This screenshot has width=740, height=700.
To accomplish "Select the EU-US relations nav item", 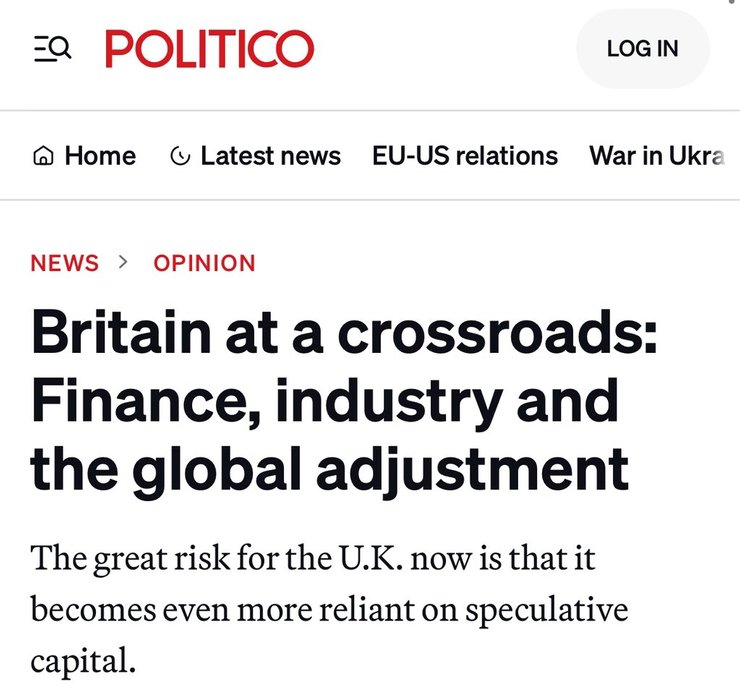I will pos(465,156).
